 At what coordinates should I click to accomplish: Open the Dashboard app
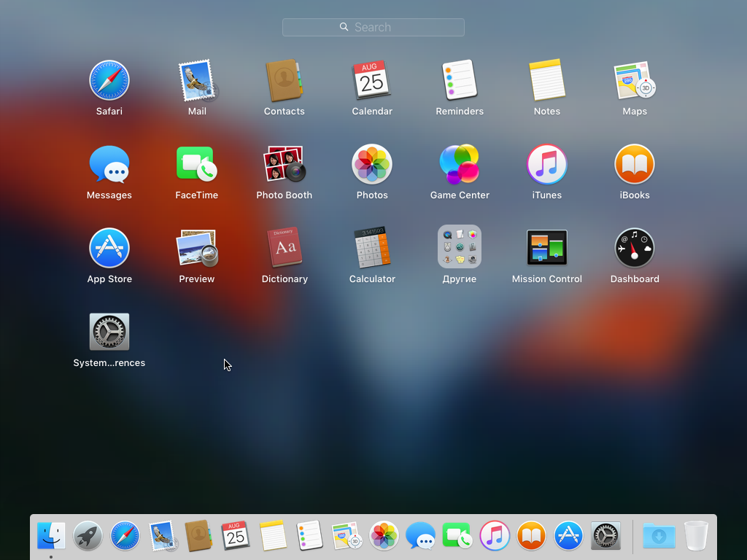[x=635, y=248]
